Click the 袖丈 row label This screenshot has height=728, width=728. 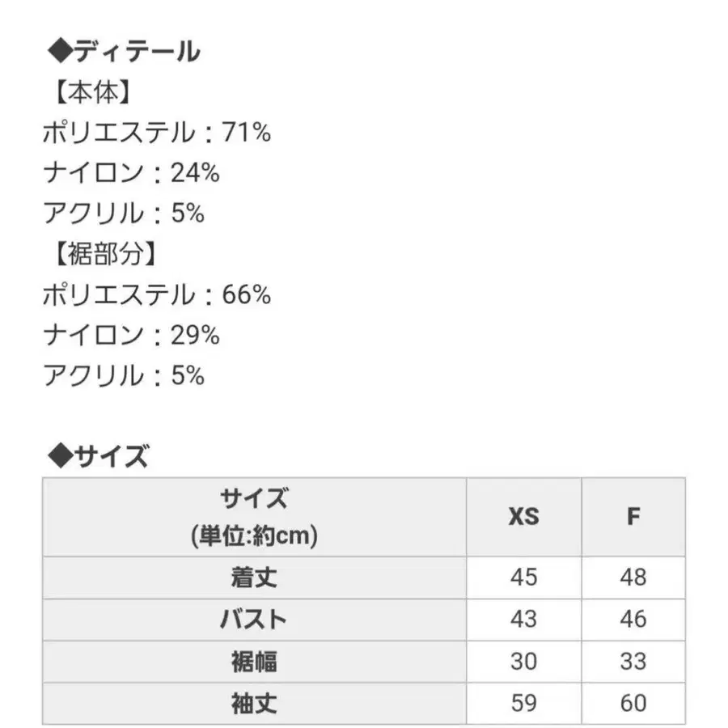click(x=254, y=703)
